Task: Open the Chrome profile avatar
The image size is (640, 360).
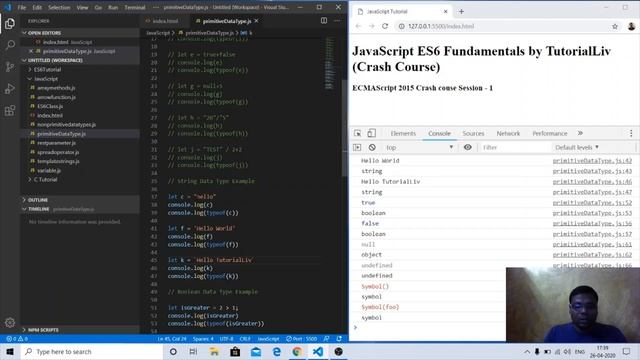Action: click(x=631, y=27)
